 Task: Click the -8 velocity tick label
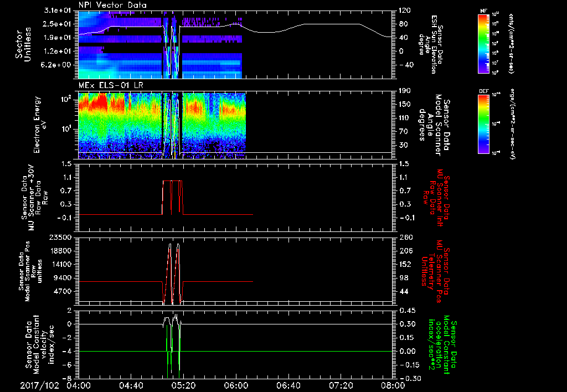(68, 378)
